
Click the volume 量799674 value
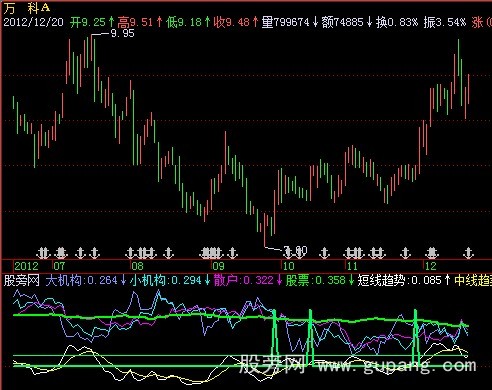click(290, 22)
